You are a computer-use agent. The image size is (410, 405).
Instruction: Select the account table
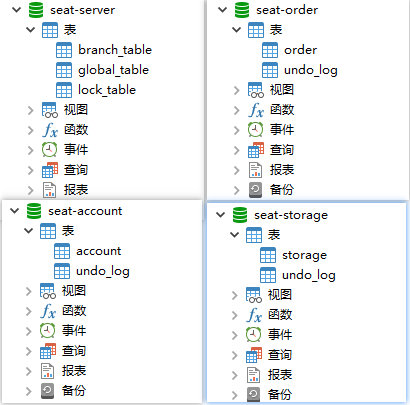tap(98, 251)
